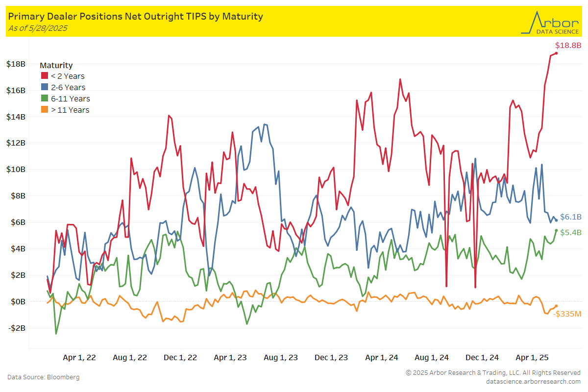Click the Maturity legend heading
This screenshot has width=588, height=392.
[56, 65]
